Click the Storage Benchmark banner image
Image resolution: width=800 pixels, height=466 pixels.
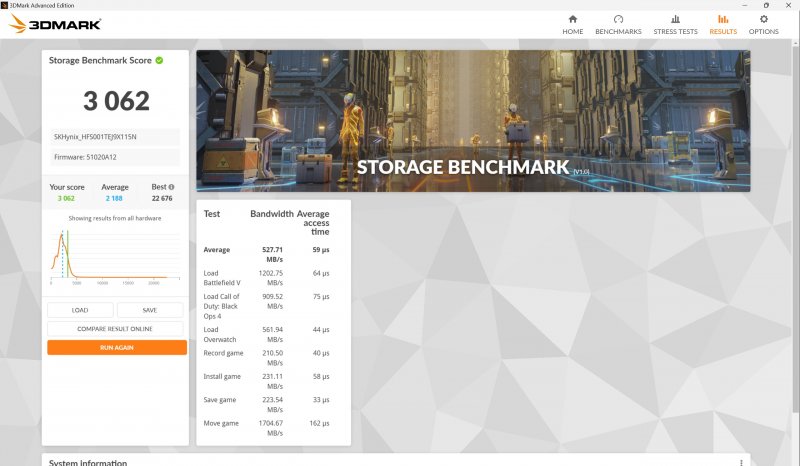tap(473, 121)
